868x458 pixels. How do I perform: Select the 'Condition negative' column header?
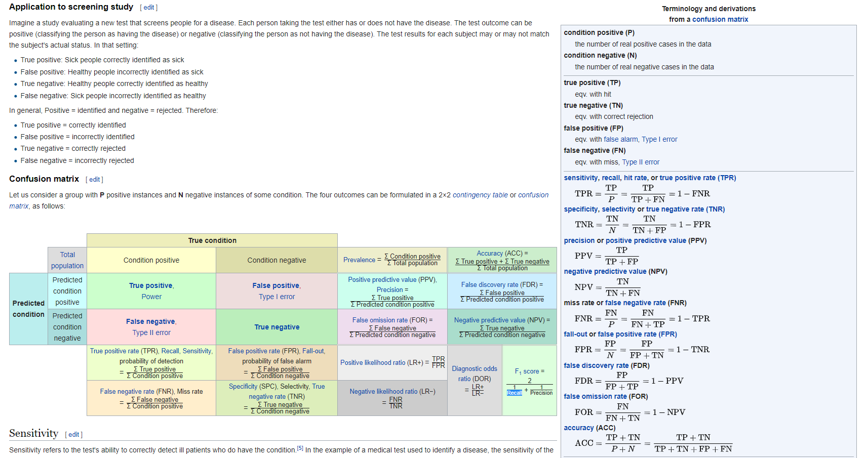277,260
